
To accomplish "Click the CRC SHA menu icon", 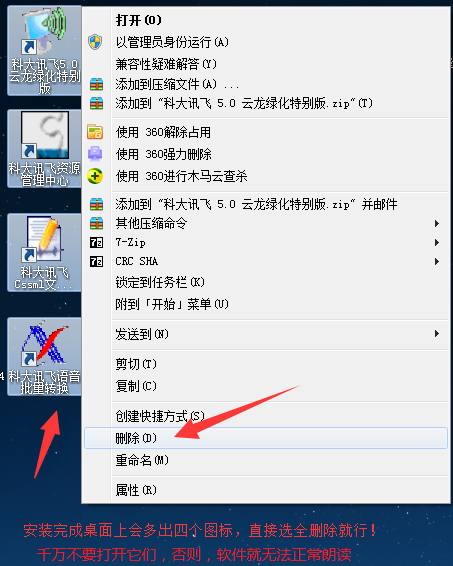I will pos(96,261).
